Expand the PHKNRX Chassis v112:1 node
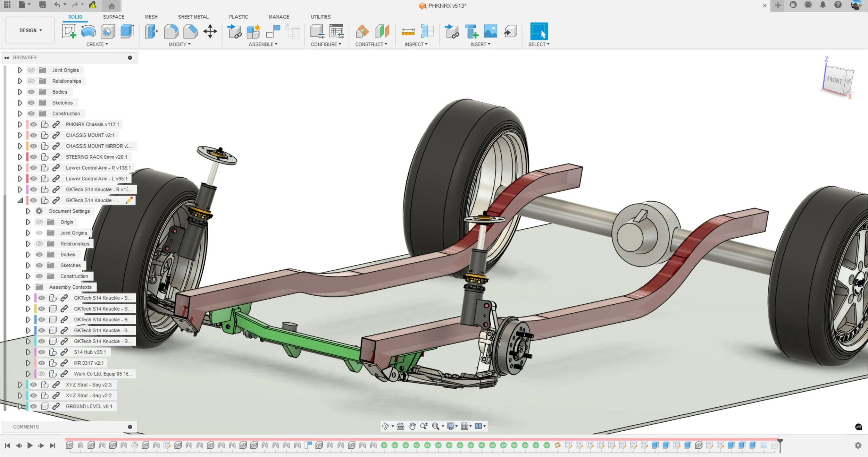This screenshot has height=457, width=868. [x=20, y=124]
